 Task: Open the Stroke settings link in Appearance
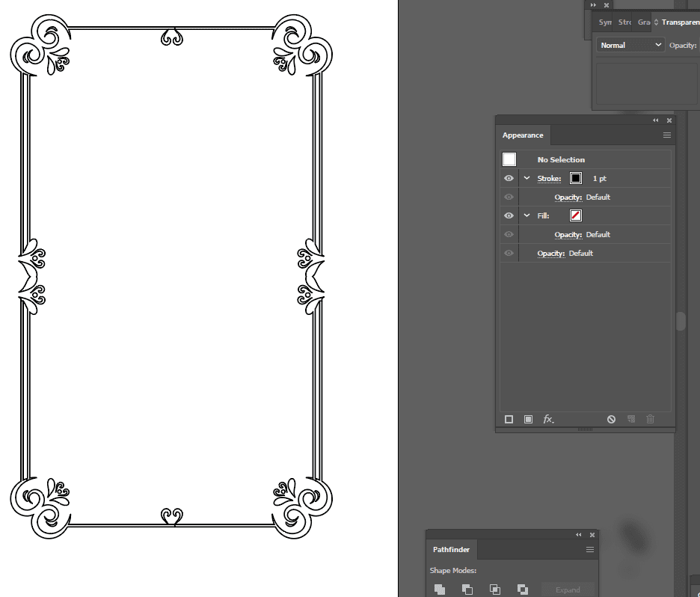[x=549, y=179]
